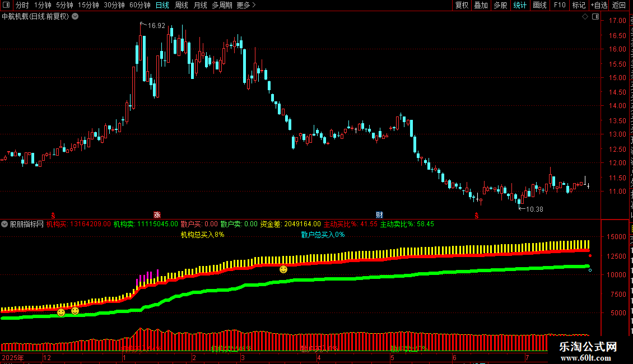Open dropdown next to 中航机载 title
Screen dimensions: 633x364
pos(75,17)
